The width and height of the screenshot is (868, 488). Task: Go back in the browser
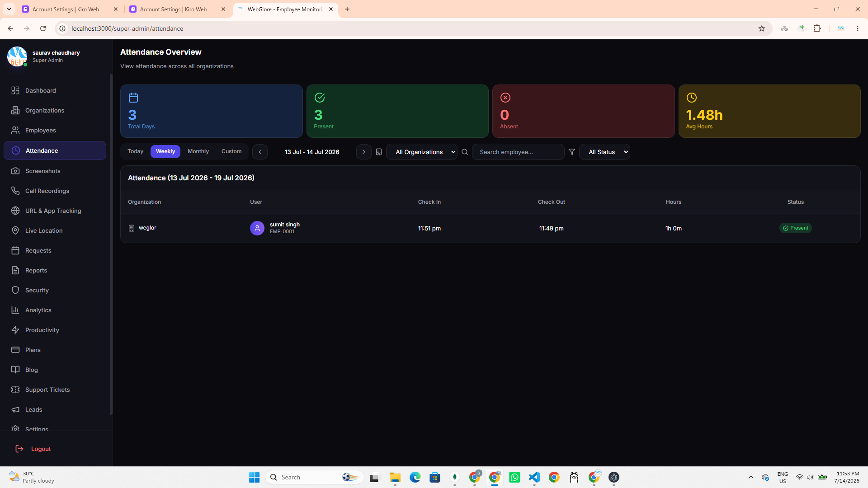tap(10, 28)
